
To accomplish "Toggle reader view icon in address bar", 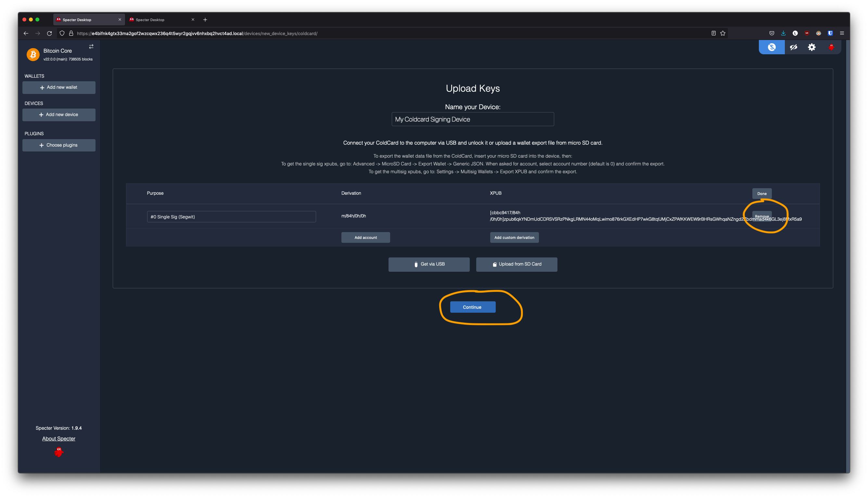I will [713, 33].
